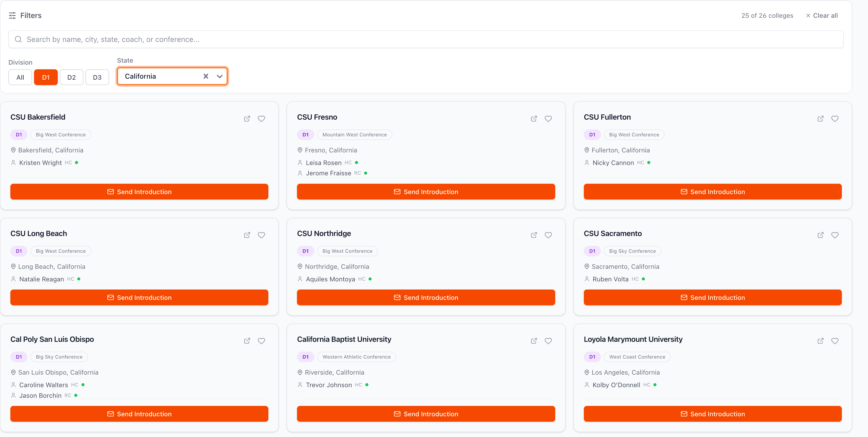Open CSU Fullerton external link icon
Image resolution: width=868 pixels, height=437 pixels.
click(x=821, y=119)
